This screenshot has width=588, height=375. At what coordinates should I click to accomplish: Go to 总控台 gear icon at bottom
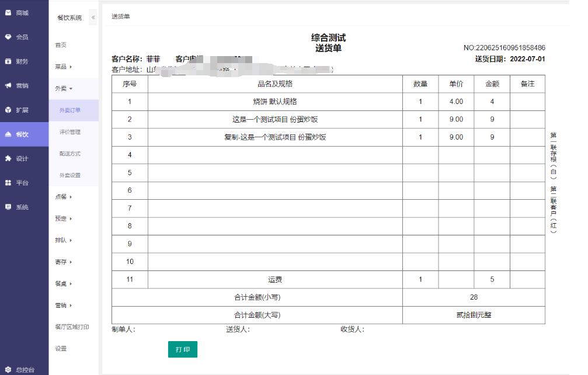coord(9,369)
